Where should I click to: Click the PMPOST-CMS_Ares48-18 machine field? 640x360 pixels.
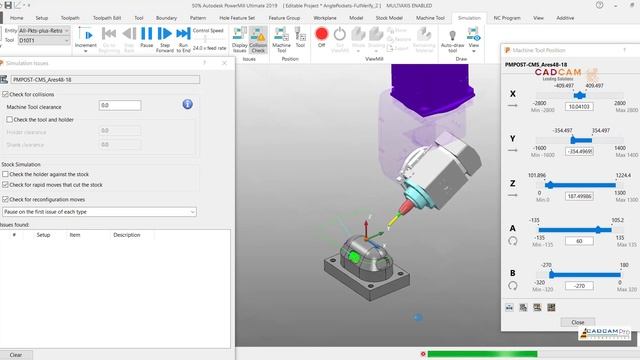105,80
